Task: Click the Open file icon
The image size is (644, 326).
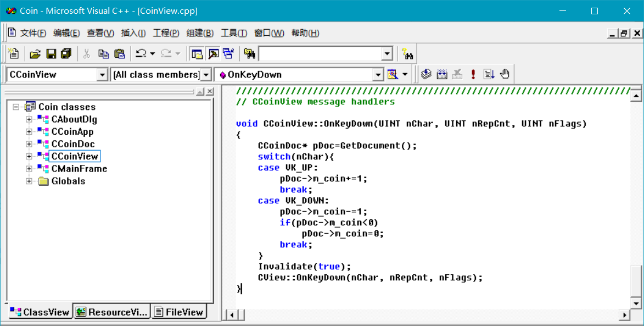Action: click(35, 54)
